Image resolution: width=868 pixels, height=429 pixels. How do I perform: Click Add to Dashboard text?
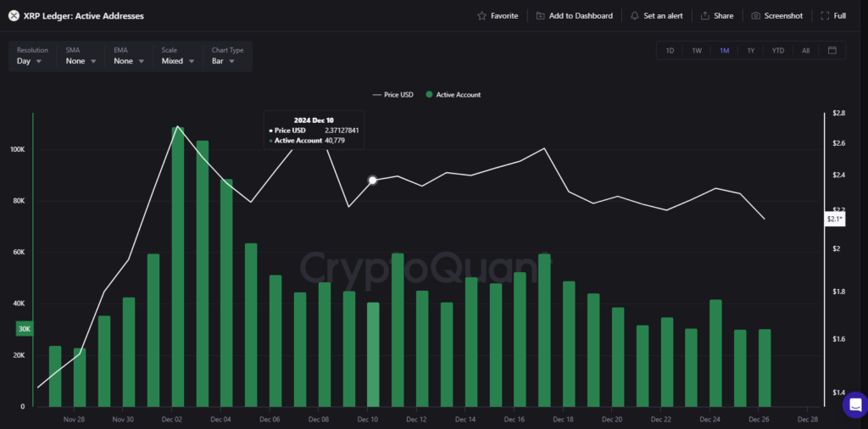pos(581,16)
